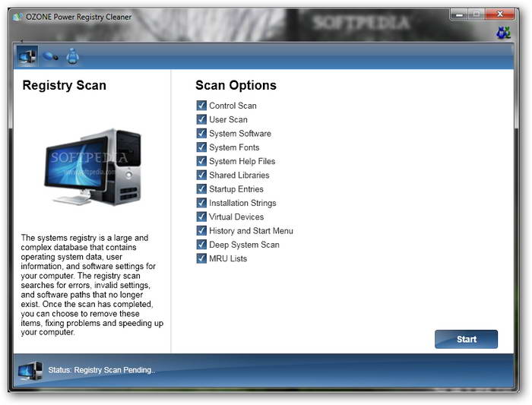532x405 pixels.
Task: Toggle Virtual Devices checkbox
Action: (201, 217)
